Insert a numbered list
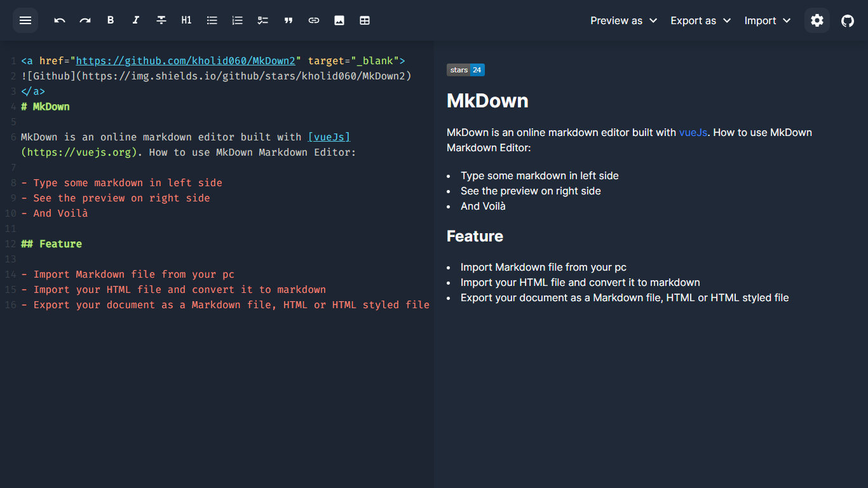The width and height of the screenshot is (868, 488). coord(238,20)
